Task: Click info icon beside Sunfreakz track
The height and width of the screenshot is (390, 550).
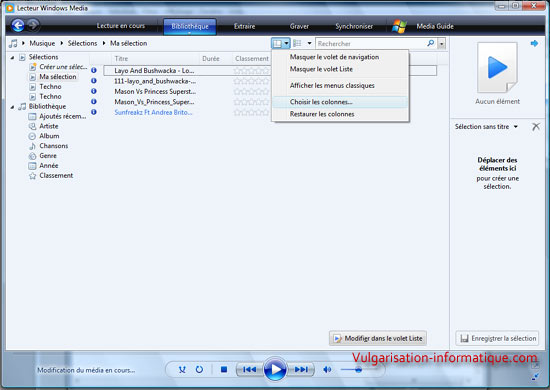Action: [x=94, y=112]
